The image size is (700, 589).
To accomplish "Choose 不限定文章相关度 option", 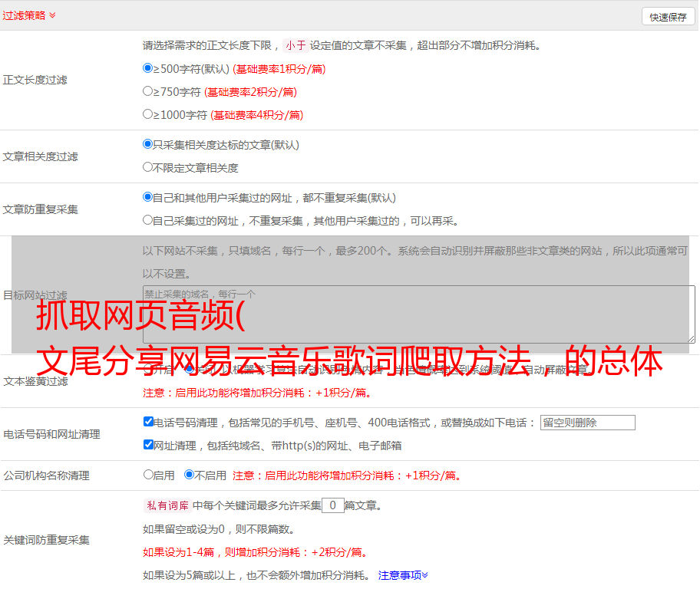I will click(x=148, y=167).
